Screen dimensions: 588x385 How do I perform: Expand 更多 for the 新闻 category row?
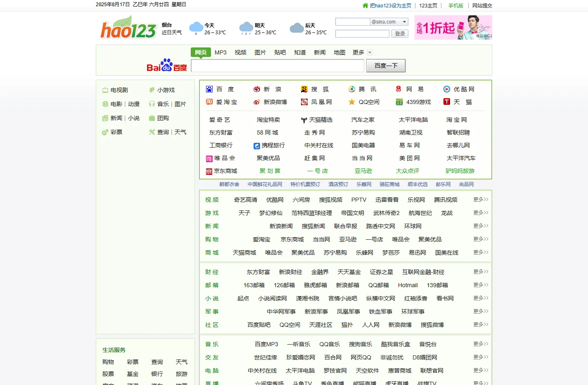pyautogui.click(x=481, y=226)
